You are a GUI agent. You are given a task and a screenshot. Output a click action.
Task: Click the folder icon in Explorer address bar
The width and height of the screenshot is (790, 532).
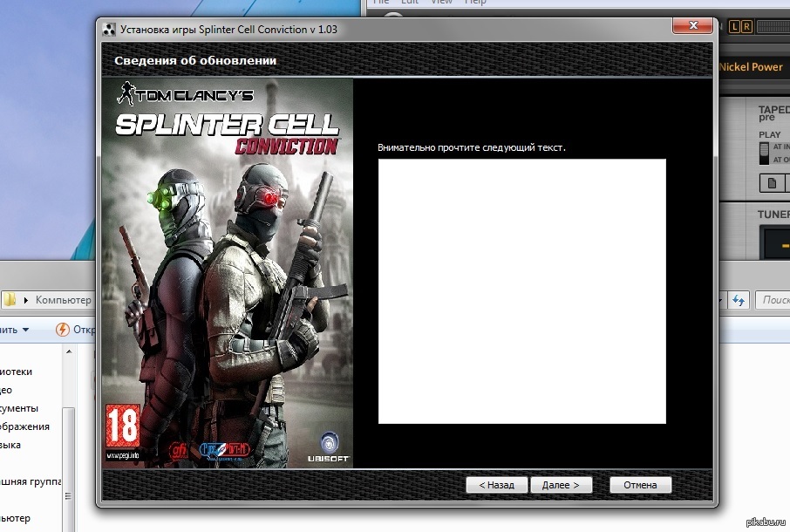[x=10, y=300]
